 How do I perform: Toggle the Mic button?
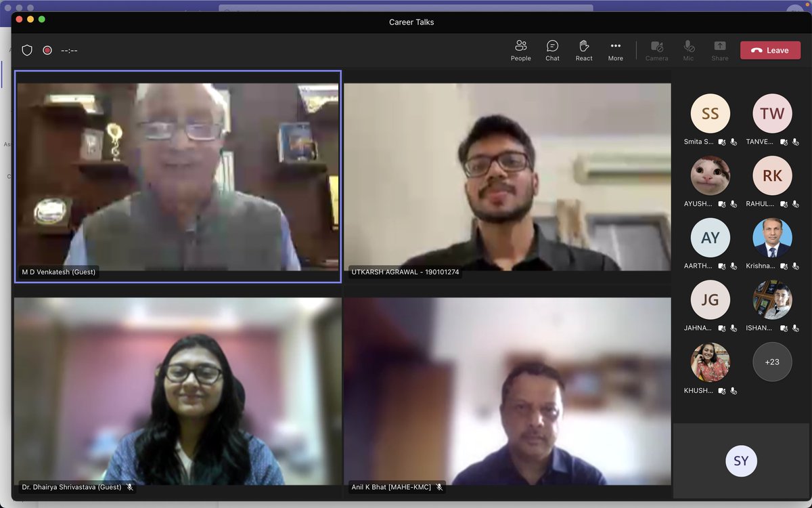coord(688,51)
